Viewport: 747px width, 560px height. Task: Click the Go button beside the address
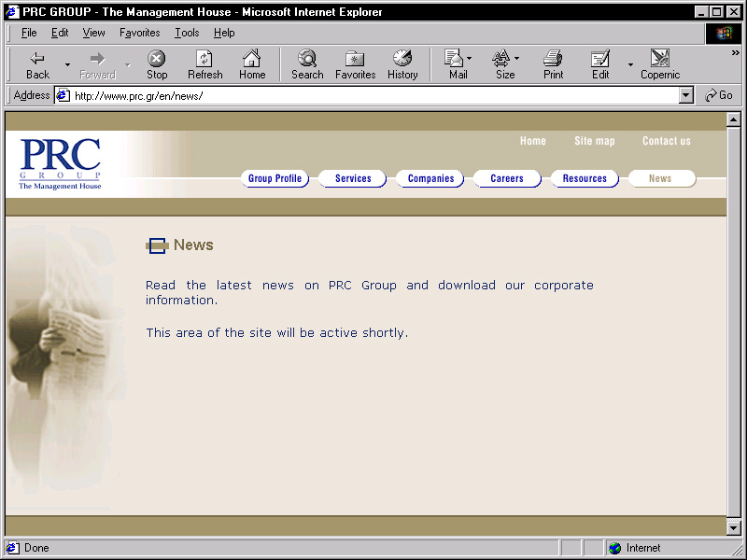pos(719,95)
